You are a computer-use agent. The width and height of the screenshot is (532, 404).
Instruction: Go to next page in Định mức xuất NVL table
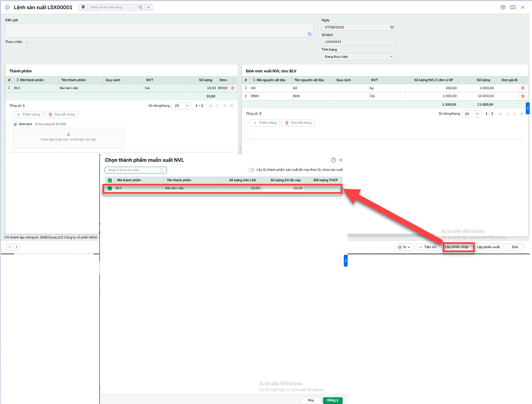[x=514, y=113]
